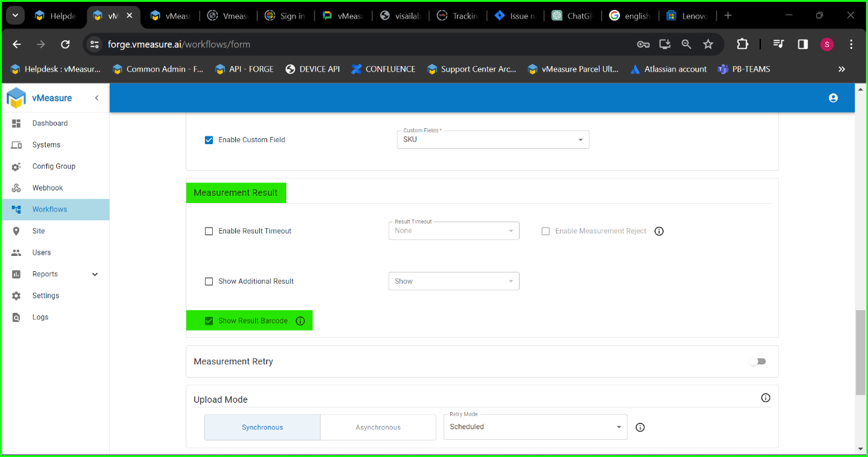Open the Config Group page
The image size is (868, 457).
(55, 167)
